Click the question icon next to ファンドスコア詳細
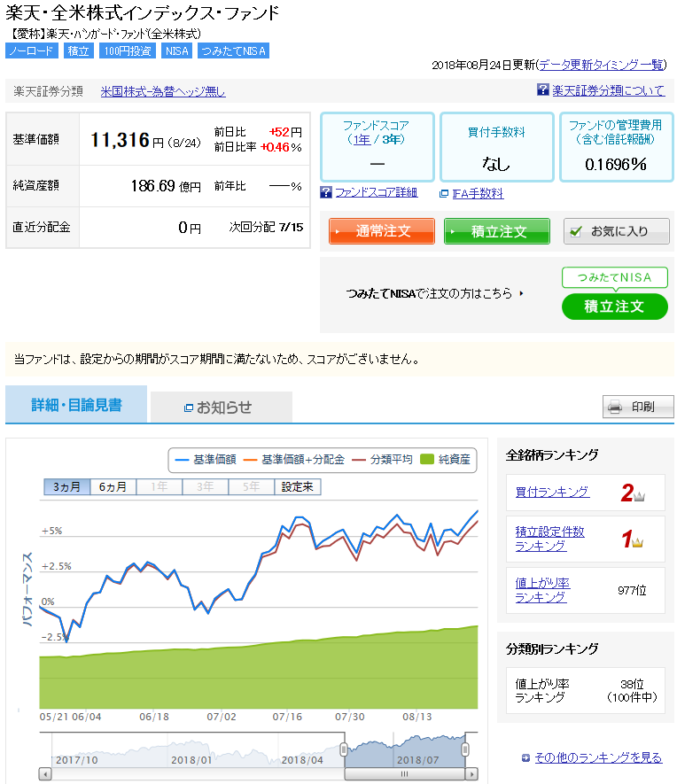Viewport: 677px width, 784px height. pyautogui.click(x=325, y=192)
